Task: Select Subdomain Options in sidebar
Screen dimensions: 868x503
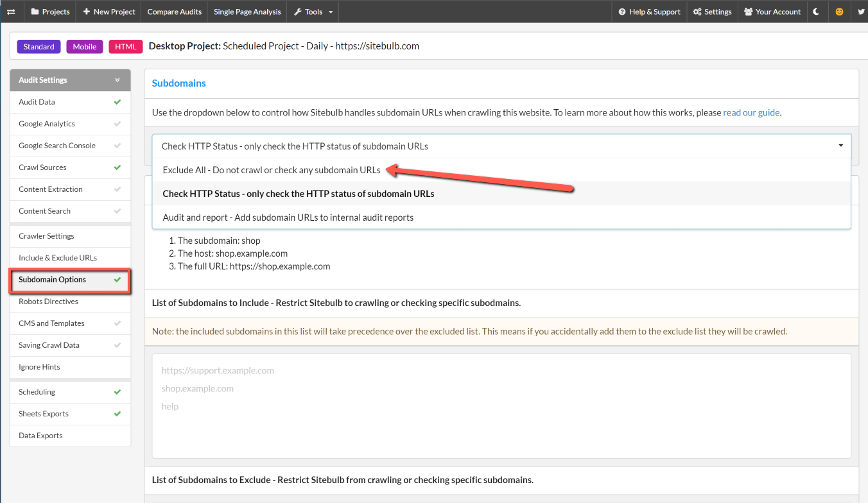Action: (x=70, y=280)
